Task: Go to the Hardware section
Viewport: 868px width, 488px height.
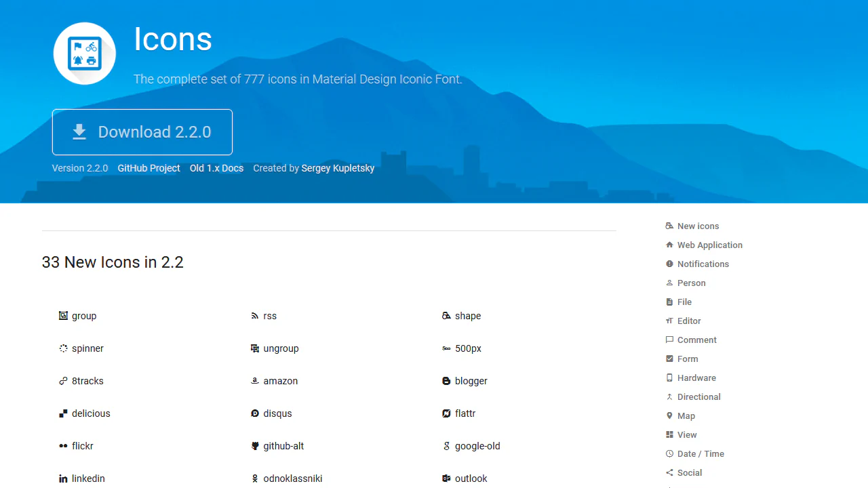Action: [696, 378]
